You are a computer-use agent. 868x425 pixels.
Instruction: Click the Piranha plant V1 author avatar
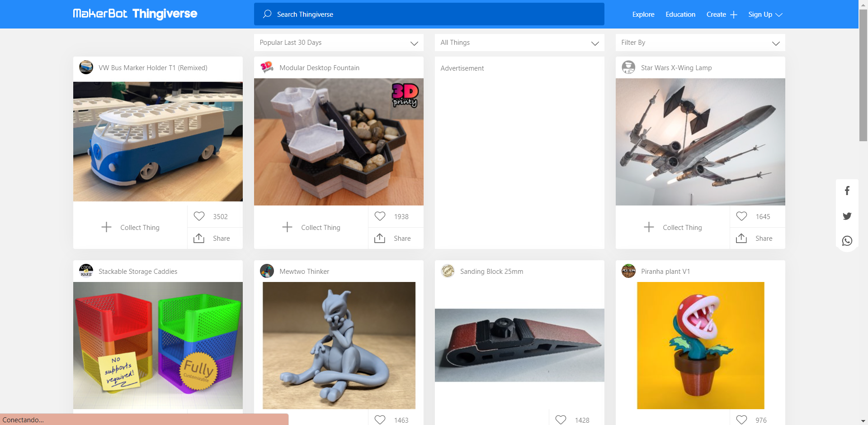tap(628, 271)
